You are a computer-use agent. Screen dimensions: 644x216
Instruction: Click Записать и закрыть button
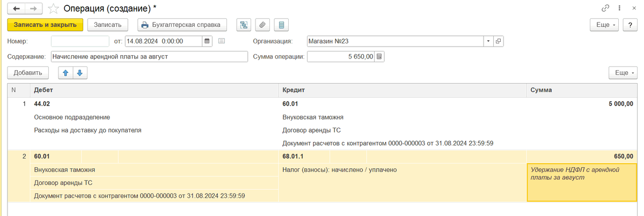click(x=45, y=25)
